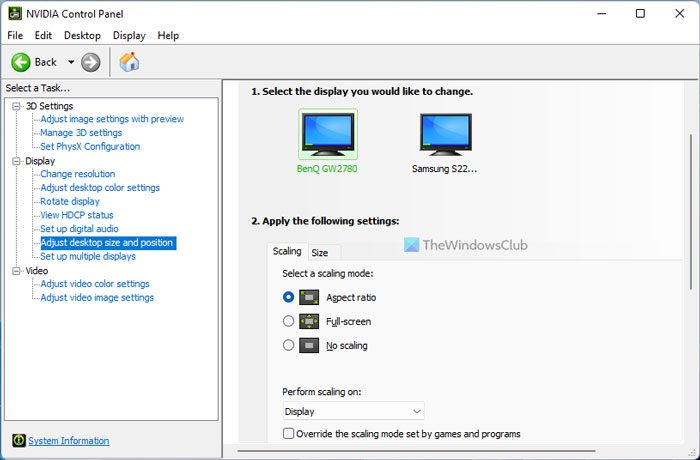Click the System Information icon
700x460 pixels.
tap(19, 440)
